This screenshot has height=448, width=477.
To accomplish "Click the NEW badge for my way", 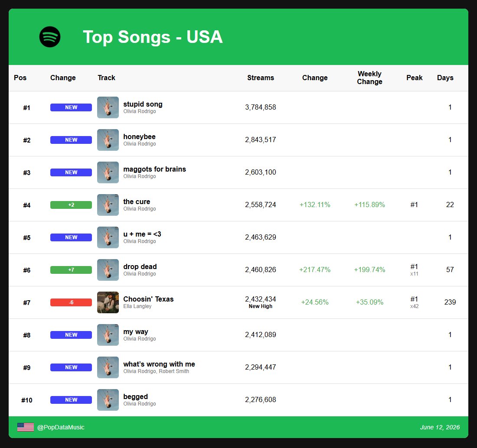I will pos(71,335).
